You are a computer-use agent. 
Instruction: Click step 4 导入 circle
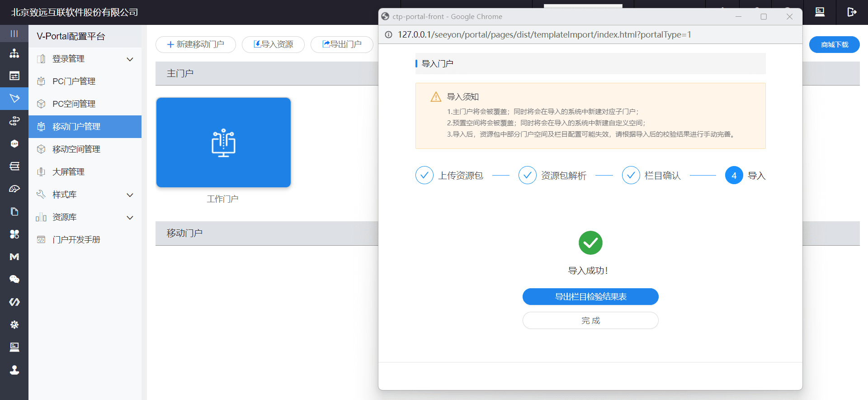point(734,175)
